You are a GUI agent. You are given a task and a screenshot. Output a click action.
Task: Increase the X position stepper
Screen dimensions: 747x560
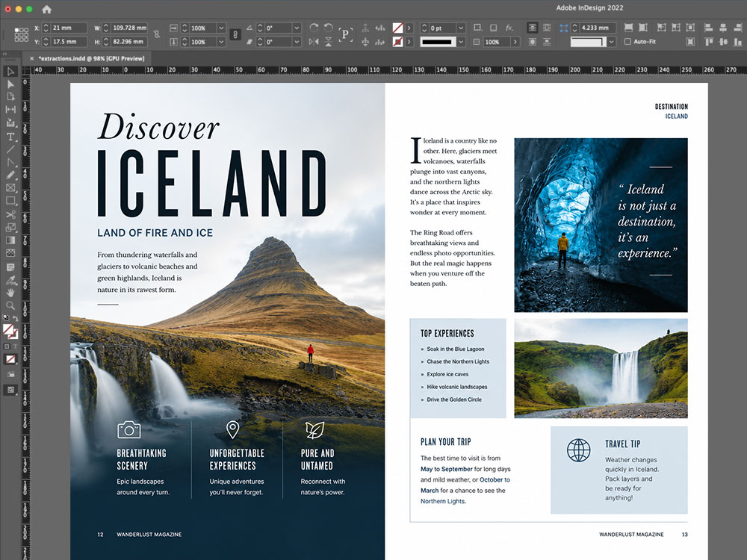[46, 25]
